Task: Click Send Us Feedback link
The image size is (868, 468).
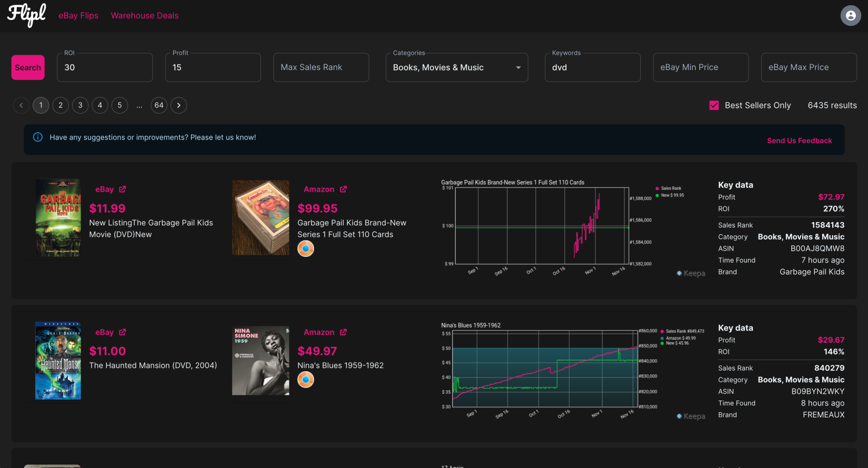Action: pyautogui.click(x=799, y=141)
